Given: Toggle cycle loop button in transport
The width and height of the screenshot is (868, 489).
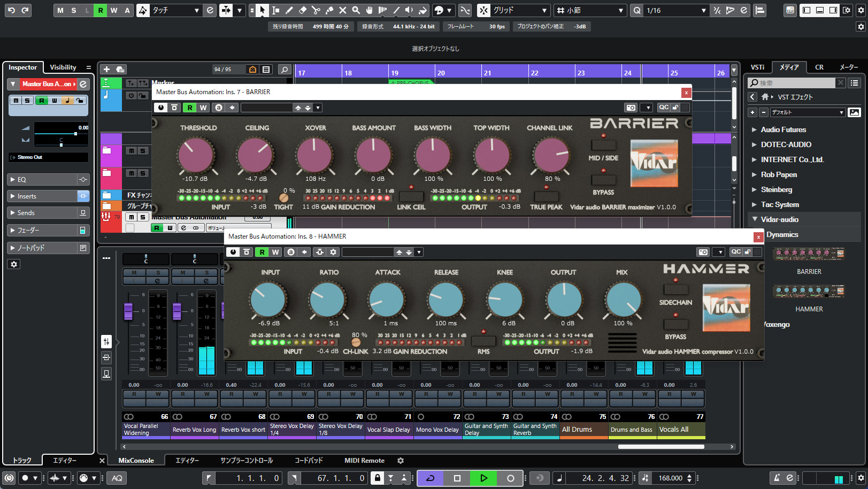Looking at the screenshot, I should (431, 478).
